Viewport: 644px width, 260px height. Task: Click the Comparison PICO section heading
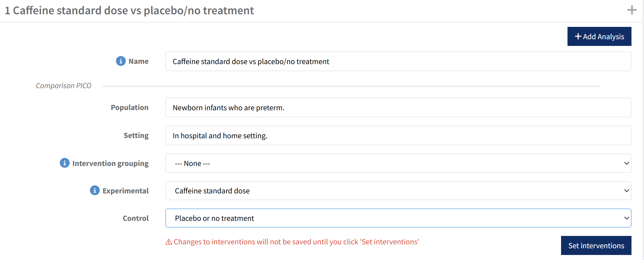click(x=64, y=86)
